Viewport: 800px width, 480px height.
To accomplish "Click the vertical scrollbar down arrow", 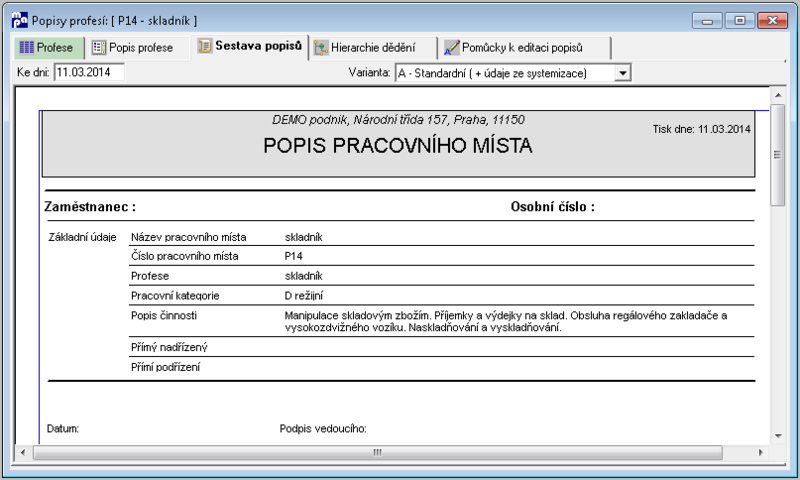I will (778, 436).
